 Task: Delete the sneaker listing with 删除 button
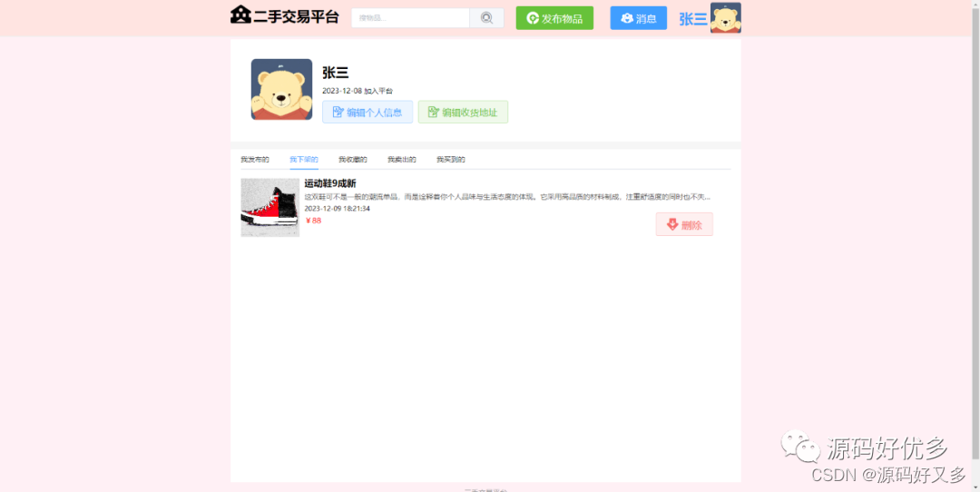(684, 224)
